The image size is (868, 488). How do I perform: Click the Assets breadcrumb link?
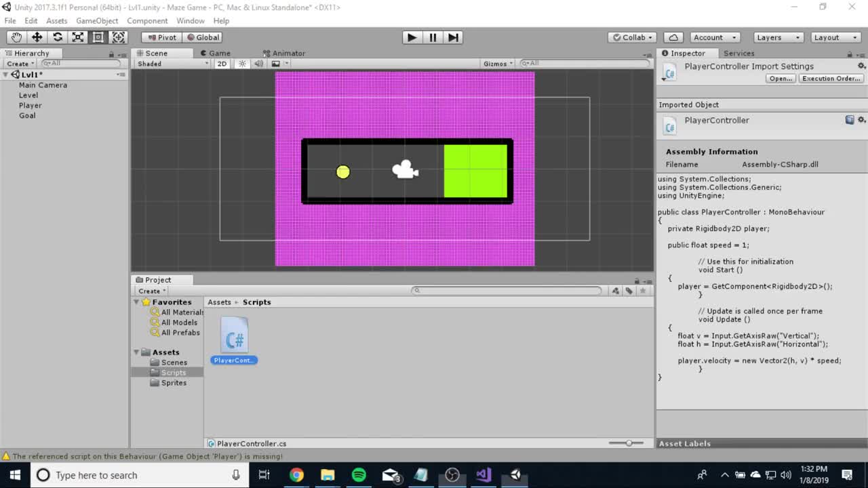(219, 302)
